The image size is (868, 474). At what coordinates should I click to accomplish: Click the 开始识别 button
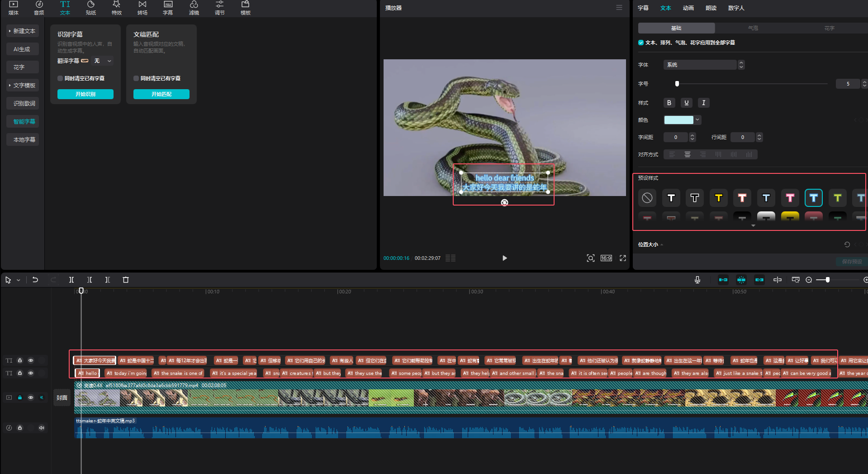(85, 94)
